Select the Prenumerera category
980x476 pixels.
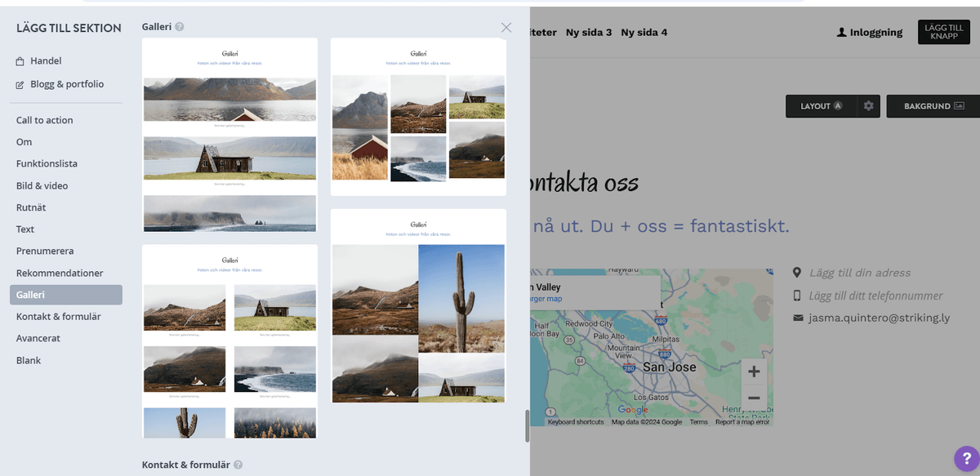click(x=45, y=251)
